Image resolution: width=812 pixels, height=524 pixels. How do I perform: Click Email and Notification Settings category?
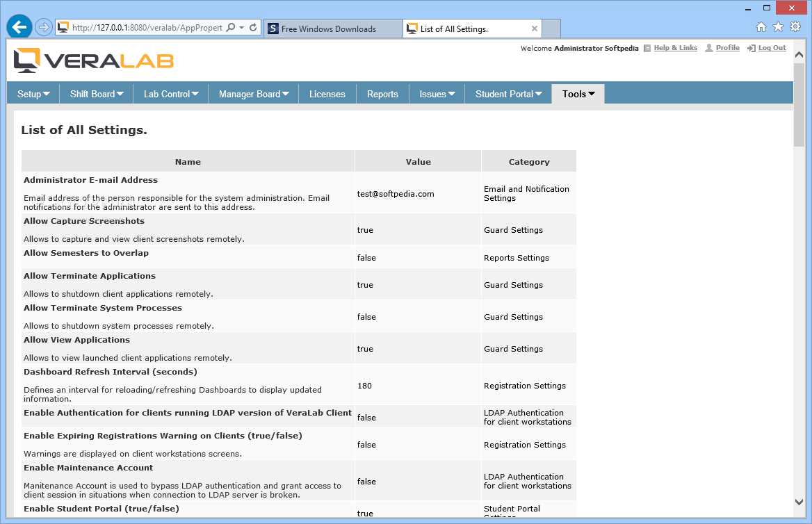point(527,194)
